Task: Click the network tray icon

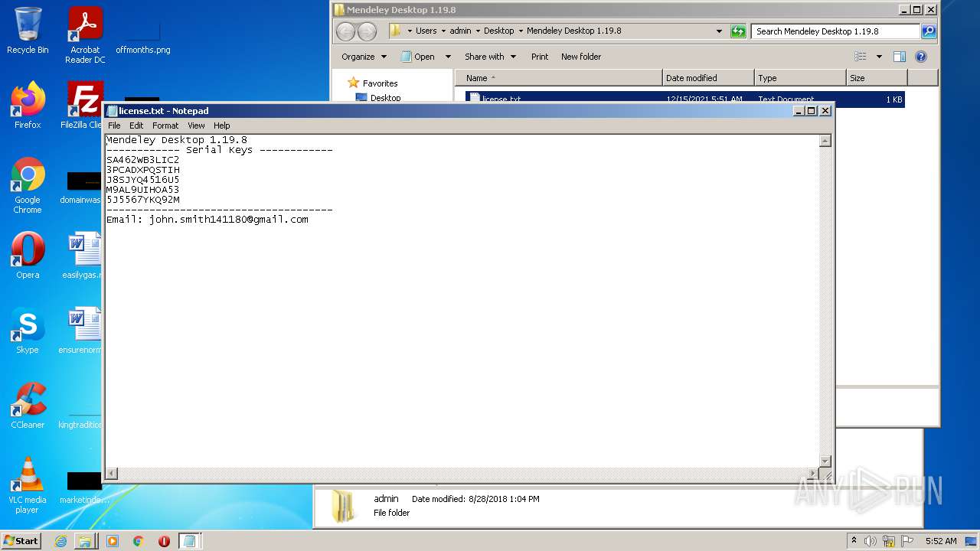Action: coord(889,541)
